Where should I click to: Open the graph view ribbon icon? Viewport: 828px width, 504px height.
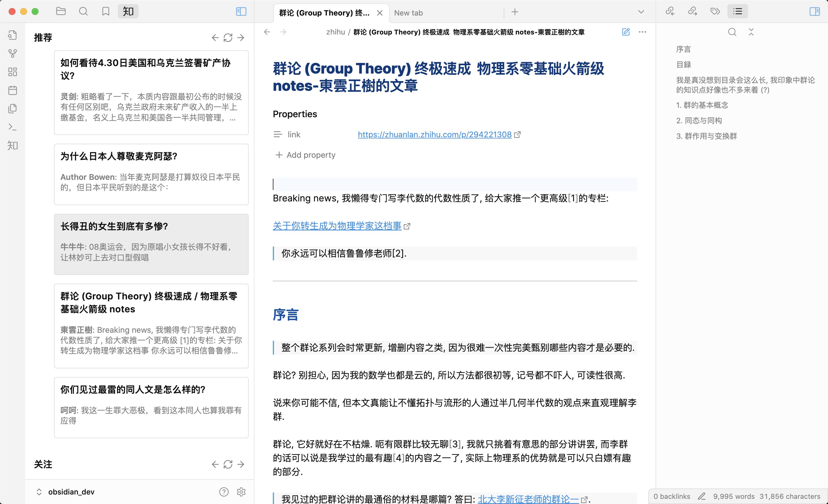tap(12, 53)
